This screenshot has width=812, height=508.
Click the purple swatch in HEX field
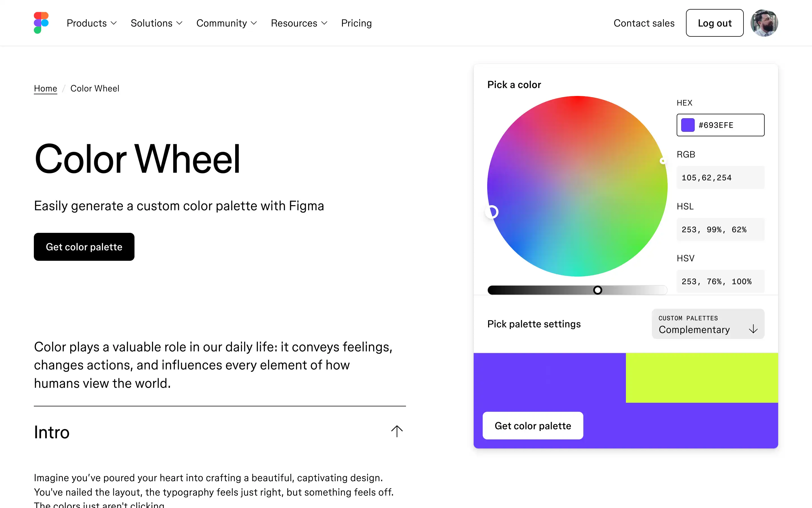[688, 125]
